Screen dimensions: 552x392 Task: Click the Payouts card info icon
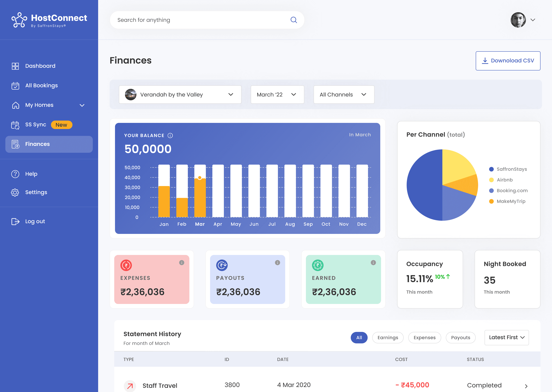278,263
